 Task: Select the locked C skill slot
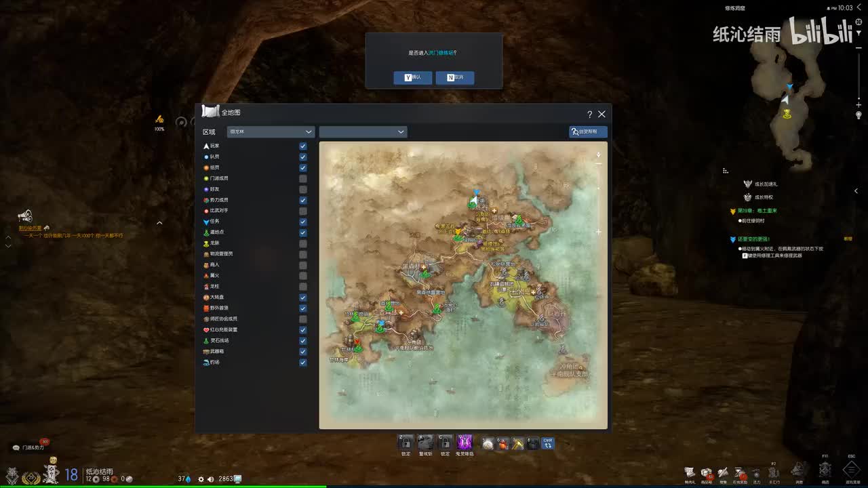tap(445, 443)
